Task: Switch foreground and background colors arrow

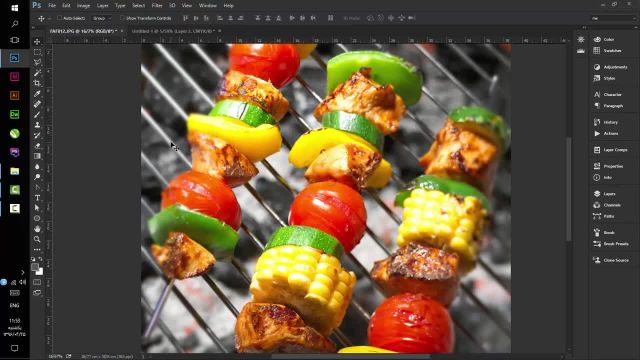Action: tap(40, 259)
